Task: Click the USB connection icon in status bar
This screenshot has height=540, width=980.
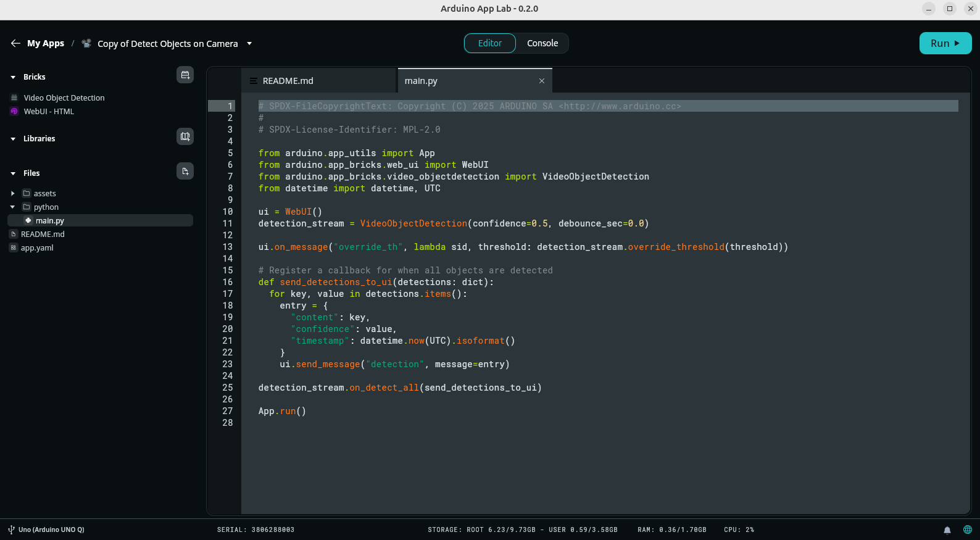Action: click(x=11, y=530)
